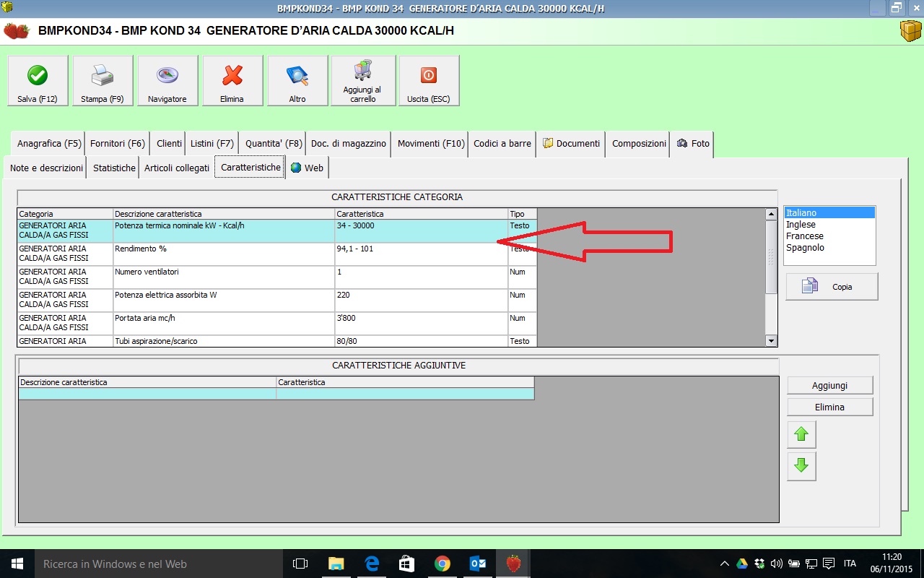The height and width of the screenshot is (578, 924).
Task: Open the Navigatore compass tool
Action: click(x=167, y=81)
